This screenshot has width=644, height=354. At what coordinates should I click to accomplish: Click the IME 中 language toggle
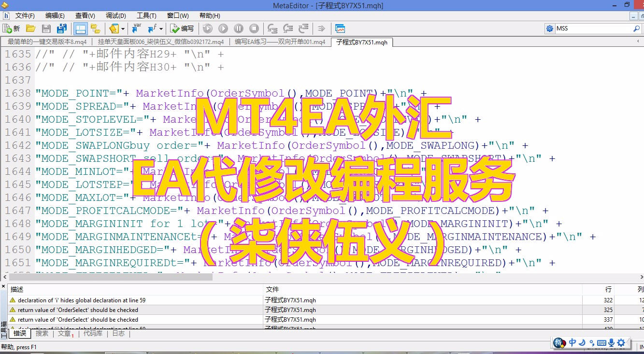[573, 343]
